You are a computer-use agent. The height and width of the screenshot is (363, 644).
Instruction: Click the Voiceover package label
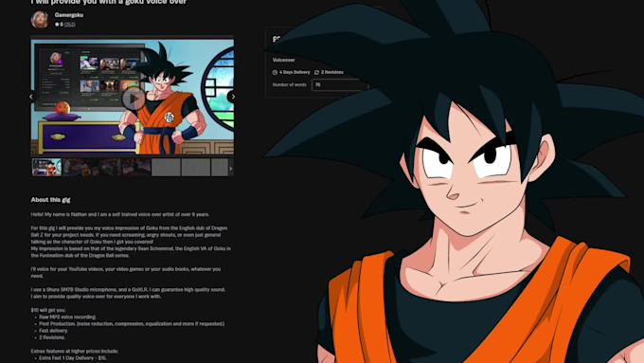pos(283,60)
